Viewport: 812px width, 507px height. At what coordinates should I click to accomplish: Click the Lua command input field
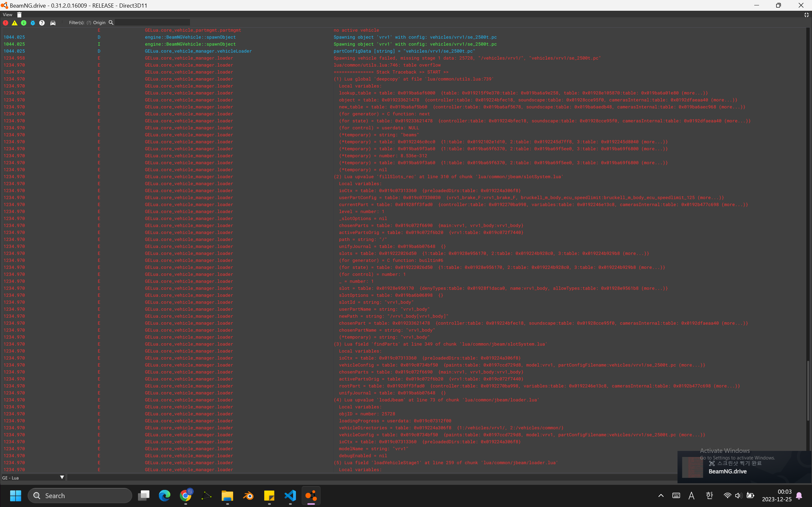coord(369,478)
